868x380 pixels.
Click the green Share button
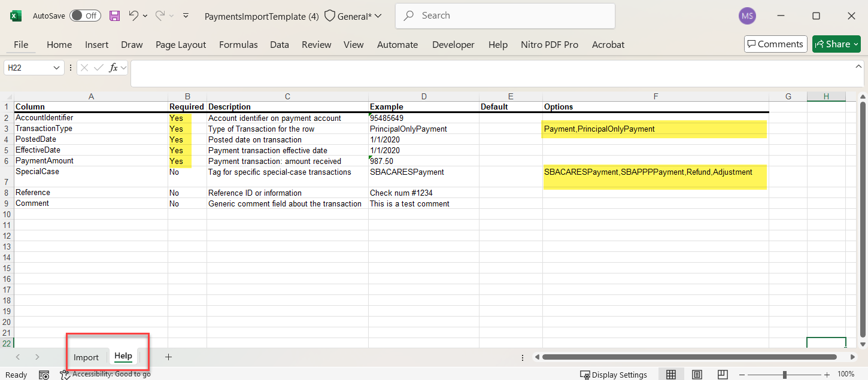coord(836,44)
